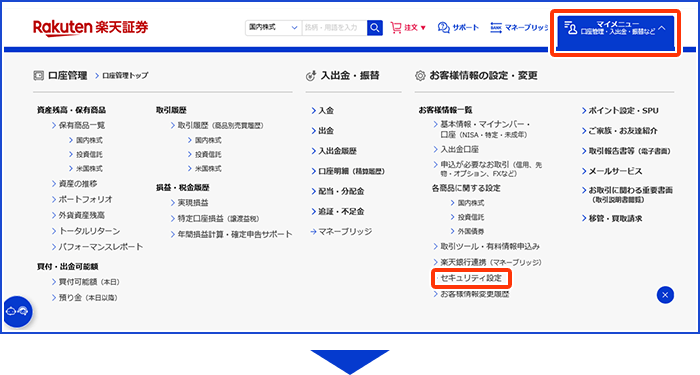Open 口座明細 (精算履歴)
Viewport: 700px width, 375px height.
coord(348,171)
